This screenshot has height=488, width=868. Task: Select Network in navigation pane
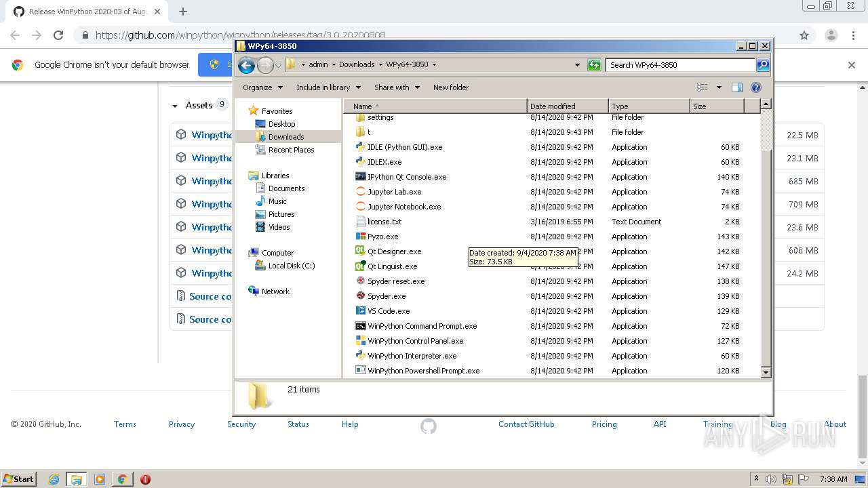click(x=275, y=291)
